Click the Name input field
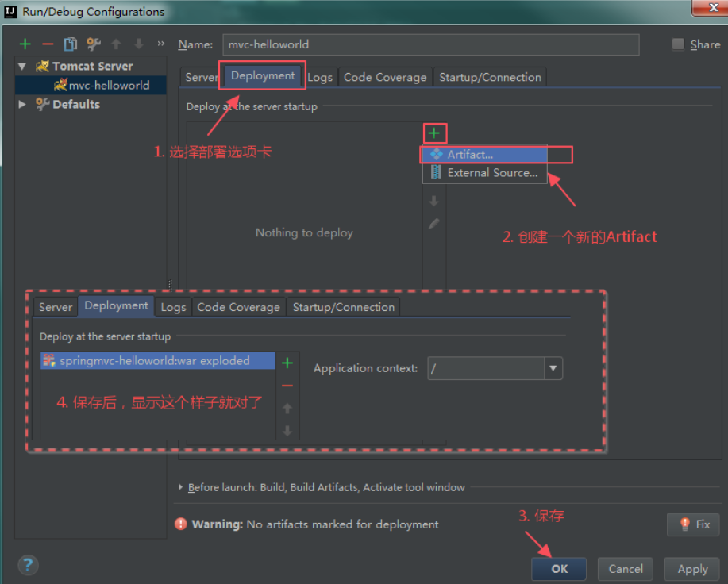Screen dimensions: 728x584 [x=431, y=44]
